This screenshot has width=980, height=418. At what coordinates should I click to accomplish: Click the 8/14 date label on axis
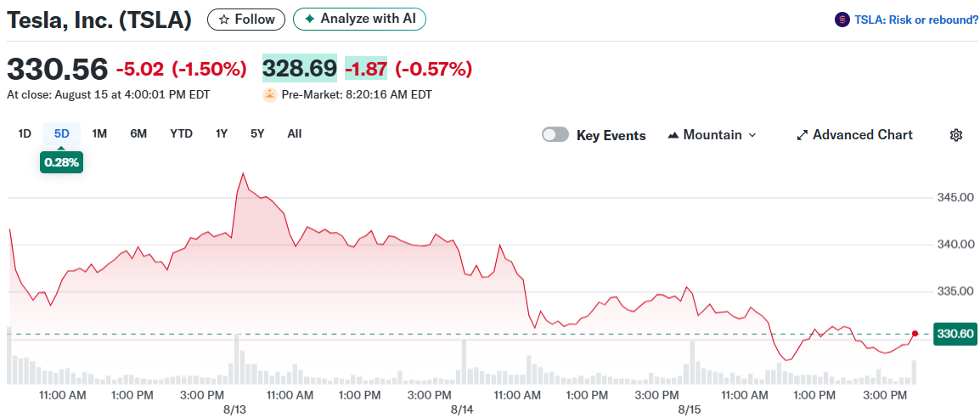(463, 410)
